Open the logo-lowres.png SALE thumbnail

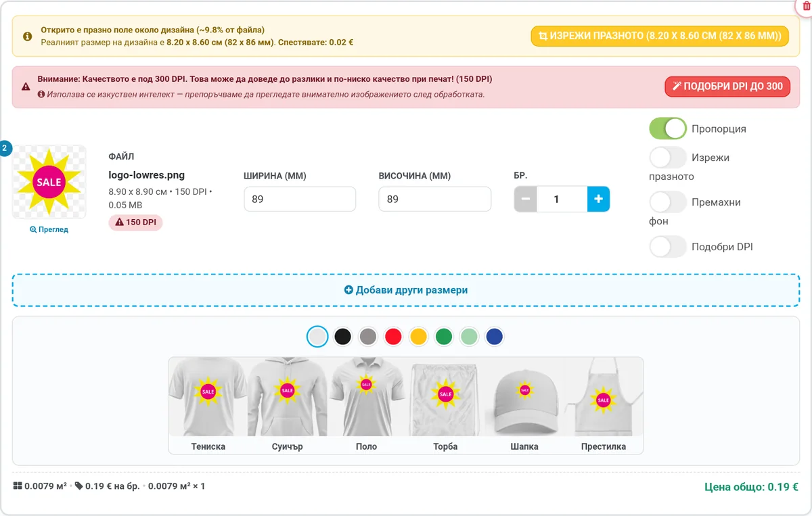49,182
